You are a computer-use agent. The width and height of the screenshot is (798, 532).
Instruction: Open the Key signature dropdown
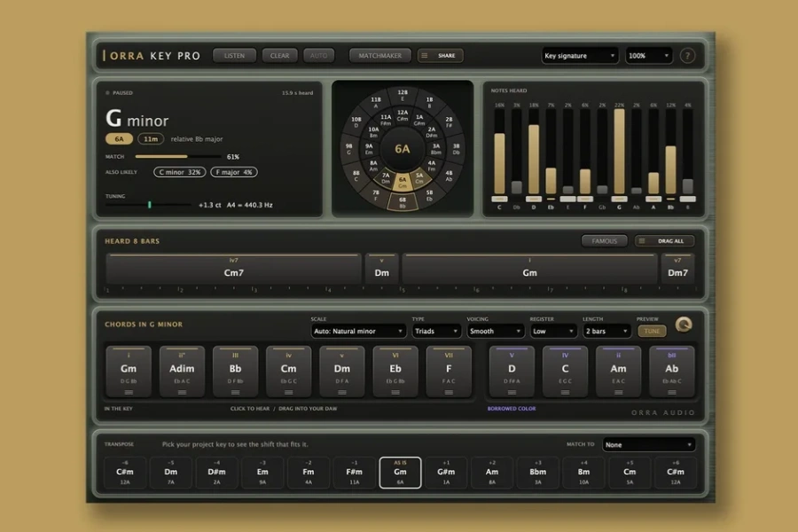click(579, 56)
